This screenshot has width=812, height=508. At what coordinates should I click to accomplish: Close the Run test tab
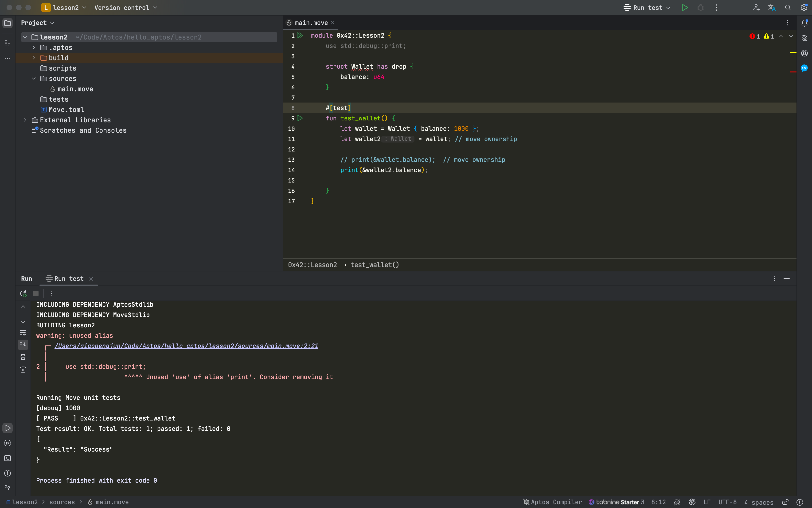click(x=91, y=278)
